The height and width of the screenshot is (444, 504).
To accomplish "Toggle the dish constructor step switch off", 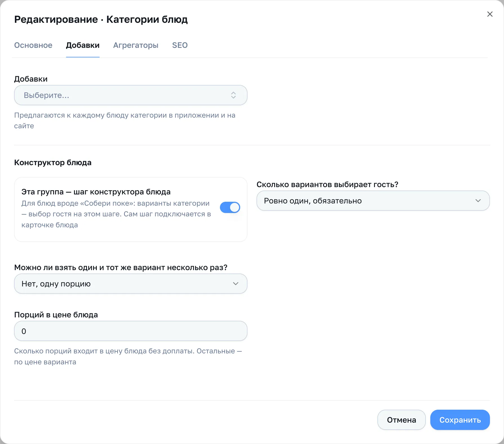I will tap(230, 207).
